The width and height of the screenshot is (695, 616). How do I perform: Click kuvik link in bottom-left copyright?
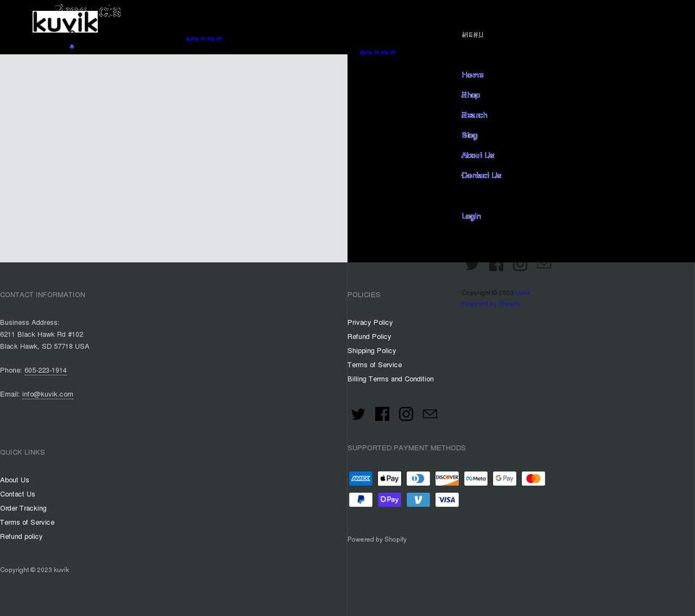click(x=61, y=570)
